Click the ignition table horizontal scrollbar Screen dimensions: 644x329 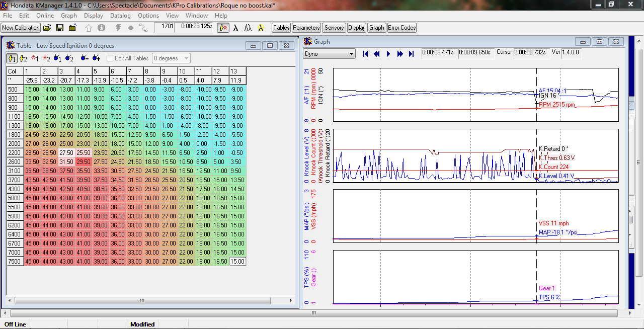[141, 300]
